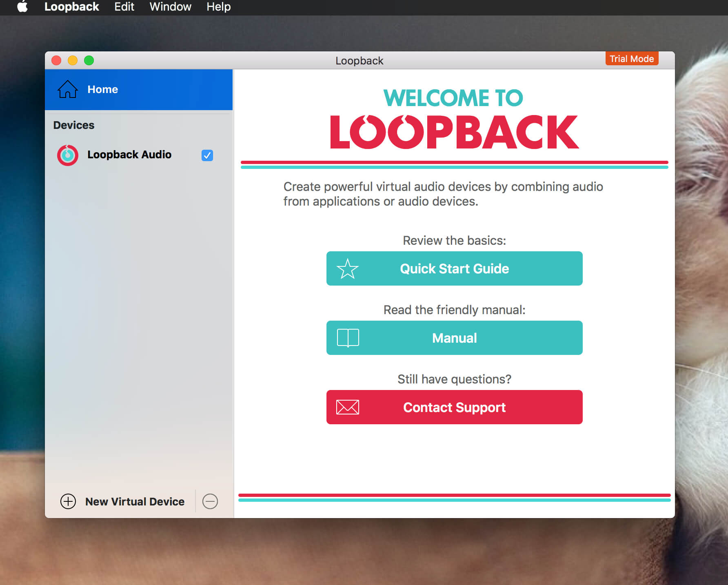Viewport: 728px width, 585px height.
Task: Open the Quick Start Guide
Action: tap(454, 268)
